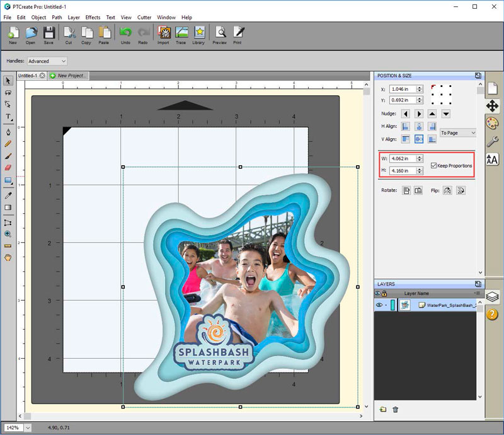Open the Trace tool

(181, 35)
